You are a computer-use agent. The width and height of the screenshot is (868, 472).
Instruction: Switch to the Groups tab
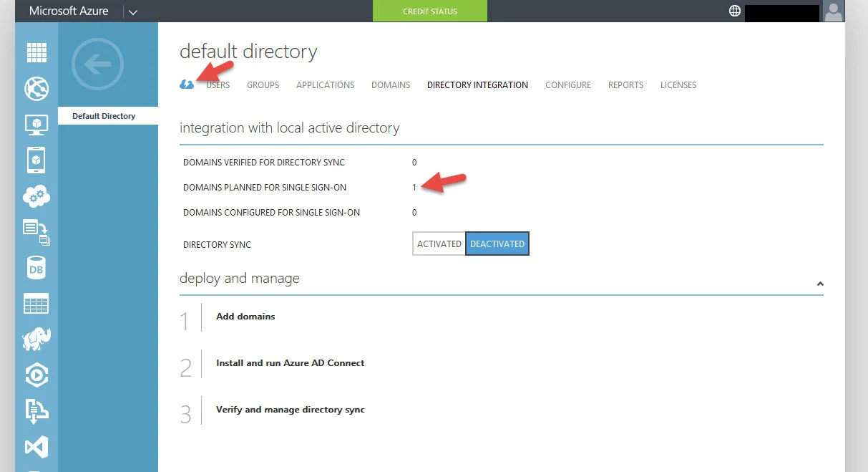pyautogui.click(x=263, y=85)
